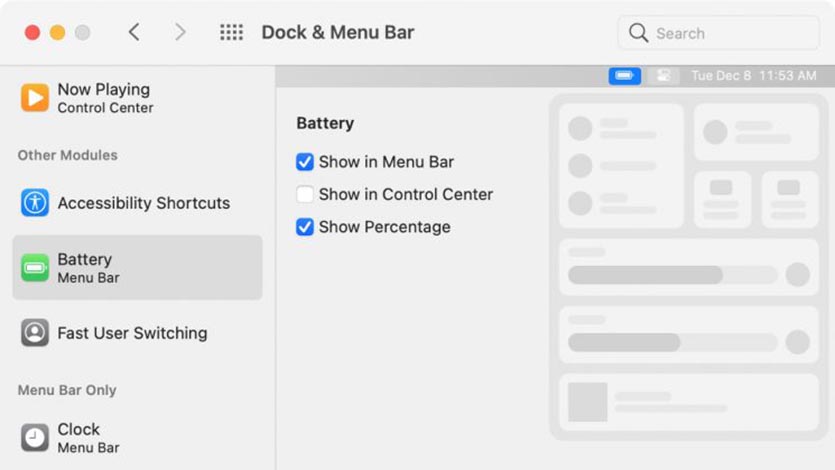Image resolution: width=835 pixels, height=470 pixels.
Task: Disable the Show Percentage checkbox
Action: click(305, 227)
